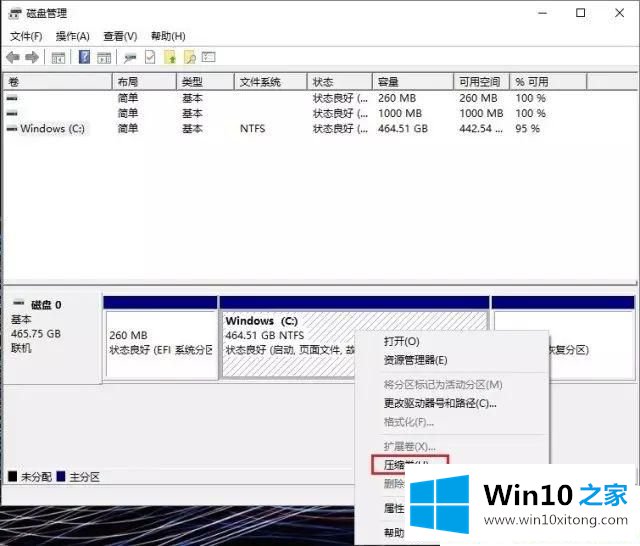The height and width of the screenshot is (546, 640).
Task: Click the Windows (C:) volume row icon
Action: (x=12, y=129)
